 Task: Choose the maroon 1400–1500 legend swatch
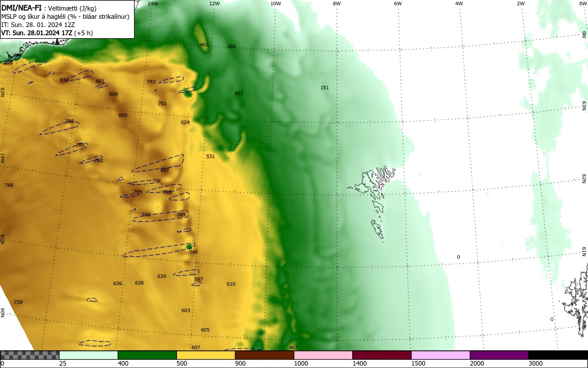382,355
